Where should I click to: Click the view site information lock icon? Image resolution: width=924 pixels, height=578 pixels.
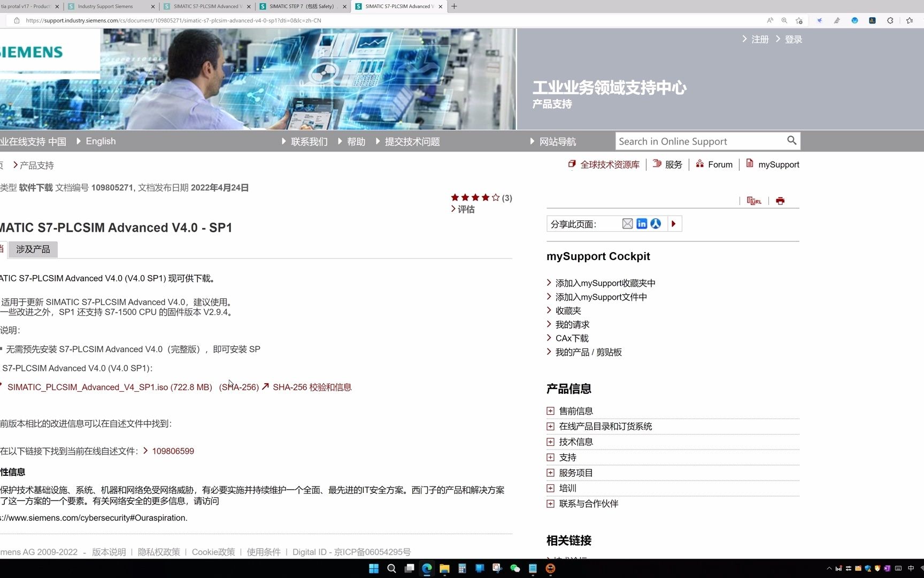point(17,20)
